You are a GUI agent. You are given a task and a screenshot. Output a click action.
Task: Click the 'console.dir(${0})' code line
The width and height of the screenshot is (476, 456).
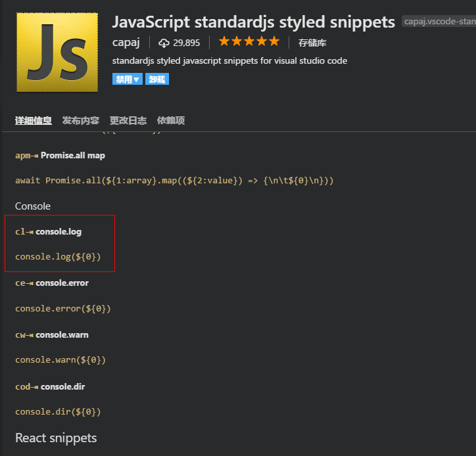58,412
